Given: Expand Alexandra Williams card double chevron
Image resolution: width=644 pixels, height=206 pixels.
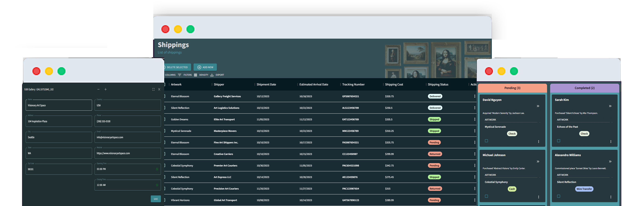Looking at the screenshot, I should (610, 162).
